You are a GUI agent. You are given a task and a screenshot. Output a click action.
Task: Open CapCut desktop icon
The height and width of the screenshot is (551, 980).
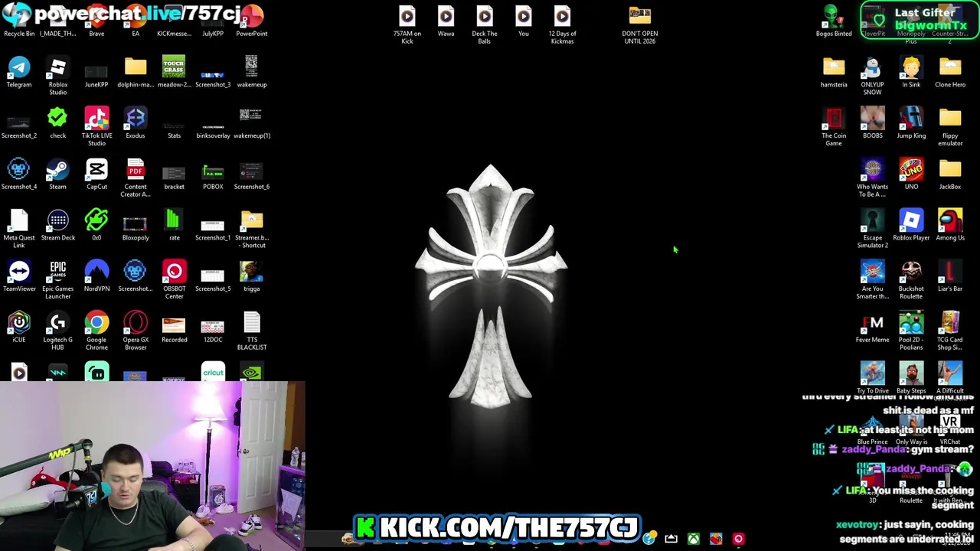click(96, 174)
